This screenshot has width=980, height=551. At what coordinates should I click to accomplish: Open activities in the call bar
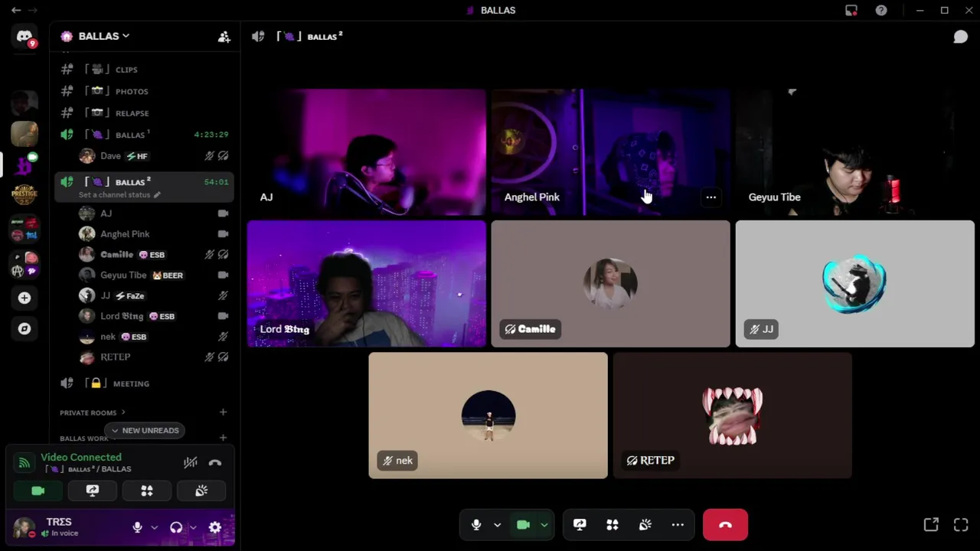pyautogui.click(x=612, y=525)
